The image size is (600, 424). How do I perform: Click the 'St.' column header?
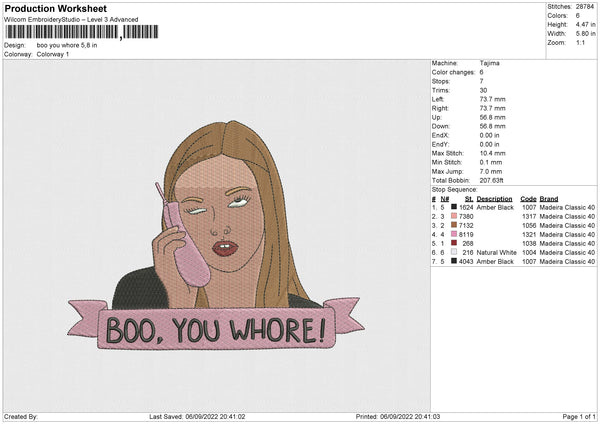coord(469,199)
